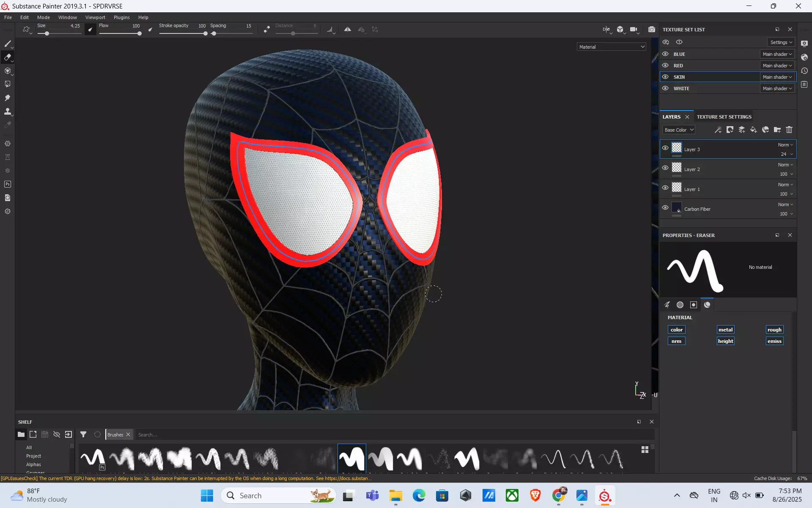Screen dimensions: 812x508
Task: Hide the RED texture set
Action: click(665, 66)
